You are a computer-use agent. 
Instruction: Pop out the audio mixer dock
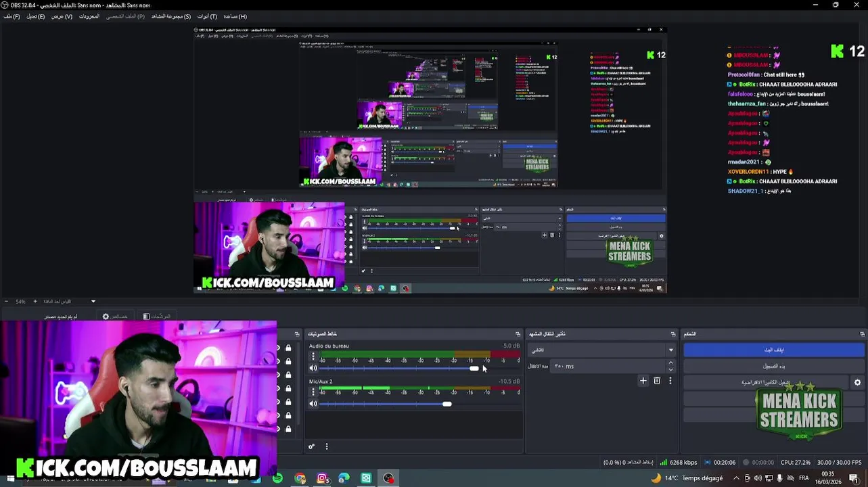click(518, 334)
